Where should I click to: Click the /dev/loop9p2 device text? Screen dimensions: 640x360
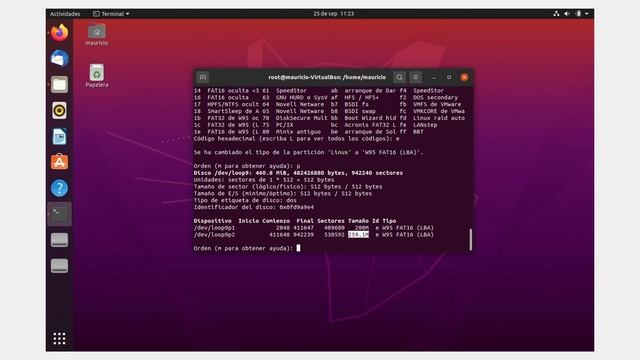click(x=214, y=235)
